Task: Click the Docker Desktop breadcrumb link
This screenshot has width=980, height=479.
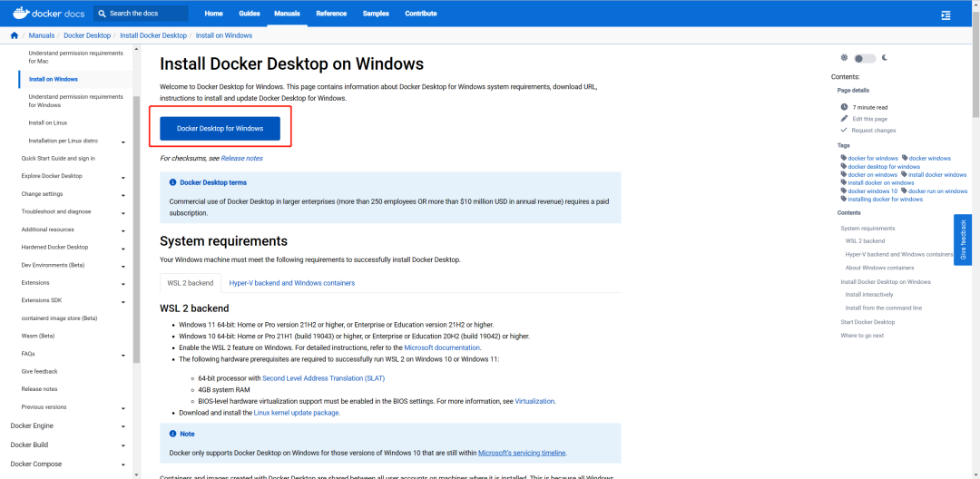Action: 87,35
